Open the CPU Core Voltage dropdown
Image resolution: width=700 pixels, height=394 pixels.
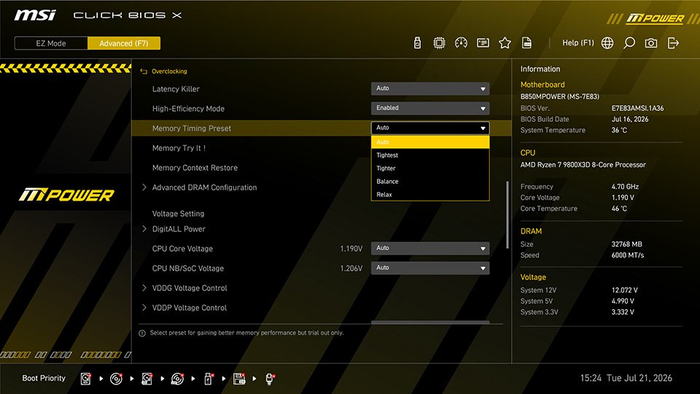tap(430, 248)
